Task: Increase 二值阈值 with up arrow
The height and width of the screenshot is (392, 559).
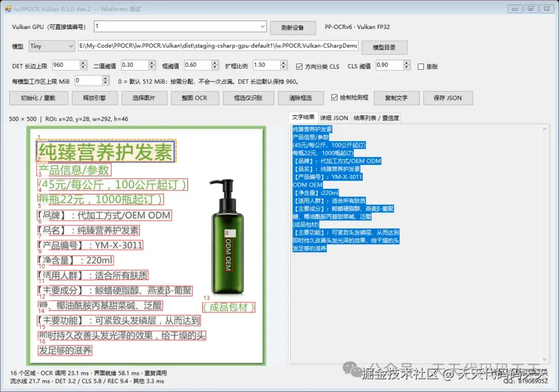Action: 152,63
